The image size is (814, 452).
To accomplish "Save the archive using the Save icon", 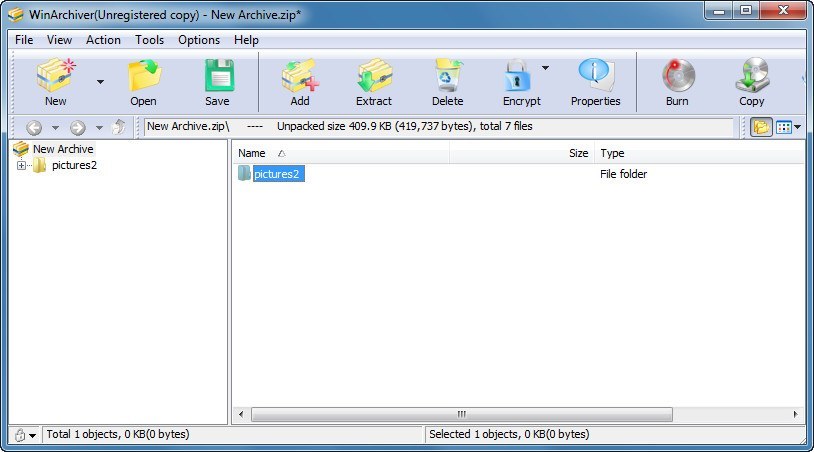I will pyautogui.click(x=218, y=82).
